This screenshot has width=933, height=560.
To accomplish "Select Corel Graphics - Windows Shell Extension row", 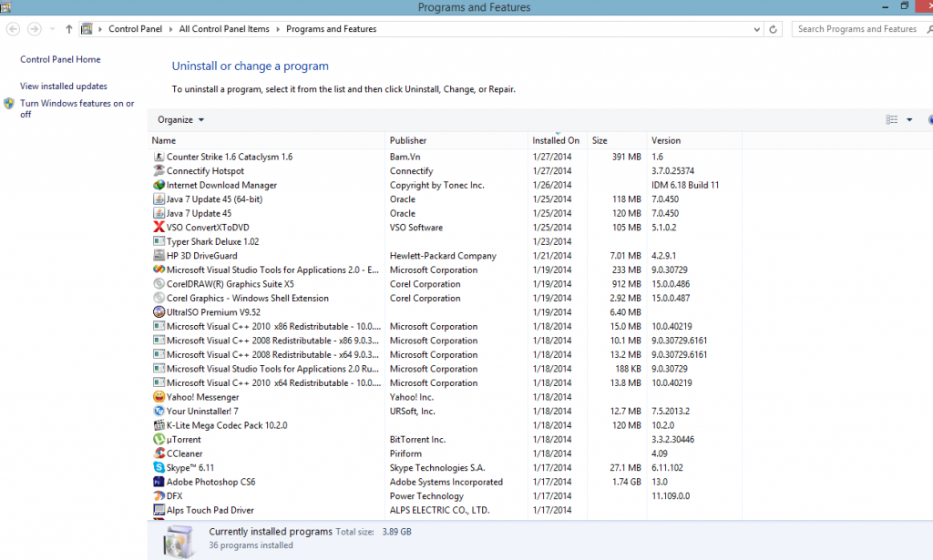I will tap(446, 299).
